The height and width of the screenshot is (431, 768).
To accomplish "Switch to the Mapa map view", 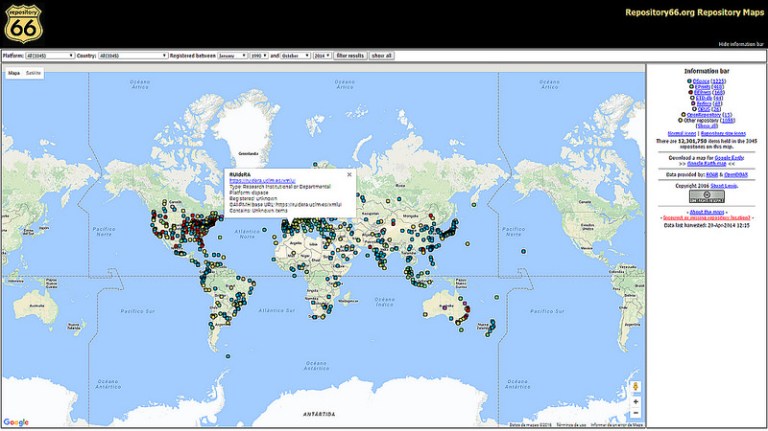I will [14, 73].
